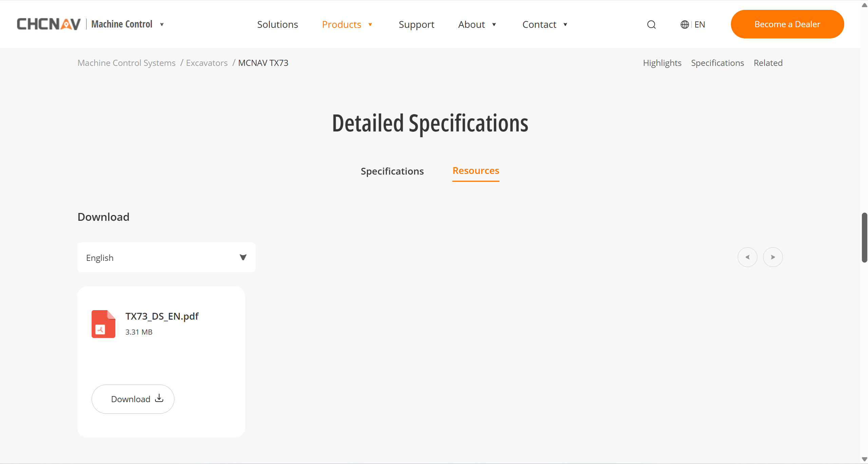
Task: Click the previous arrow carousel button
Action: pyautogui.click(x=747, y=257)
